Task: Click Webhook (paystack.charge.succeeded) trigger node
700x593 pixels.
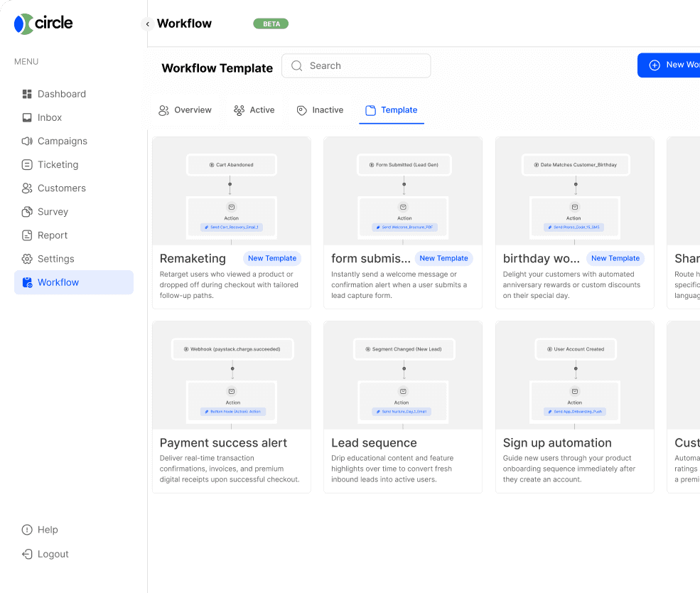Action: coord(232,349)
